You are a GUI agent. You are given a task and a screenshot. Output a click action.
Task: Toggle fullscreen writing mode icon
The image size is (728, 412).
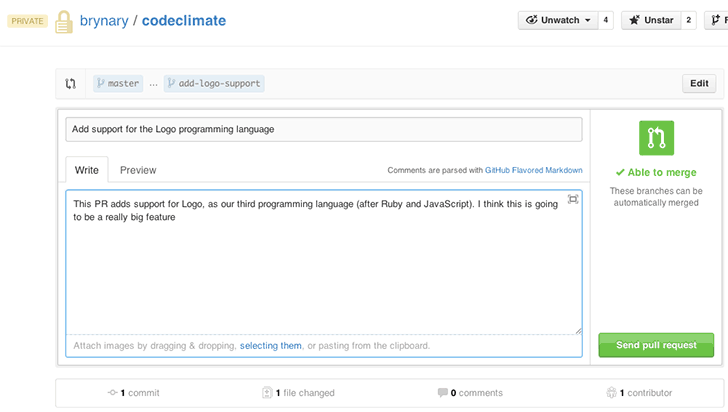[x=573, y=199]
